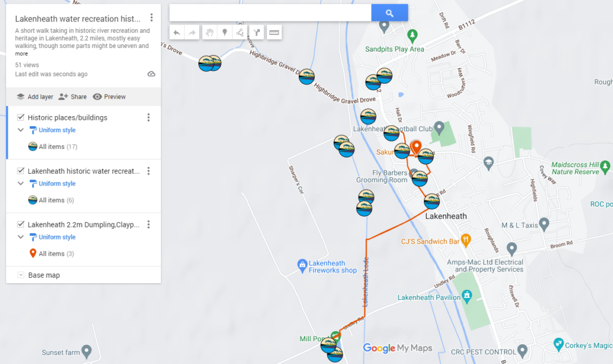Select the Draw a line tool

(240, 32)
